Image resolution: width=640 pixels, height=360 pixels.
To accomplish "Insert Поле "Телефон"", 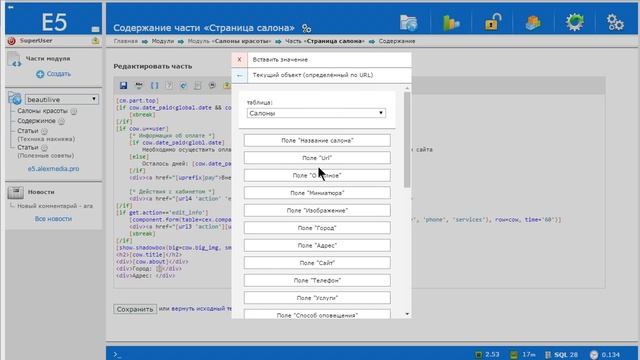I will click(317, 281).
